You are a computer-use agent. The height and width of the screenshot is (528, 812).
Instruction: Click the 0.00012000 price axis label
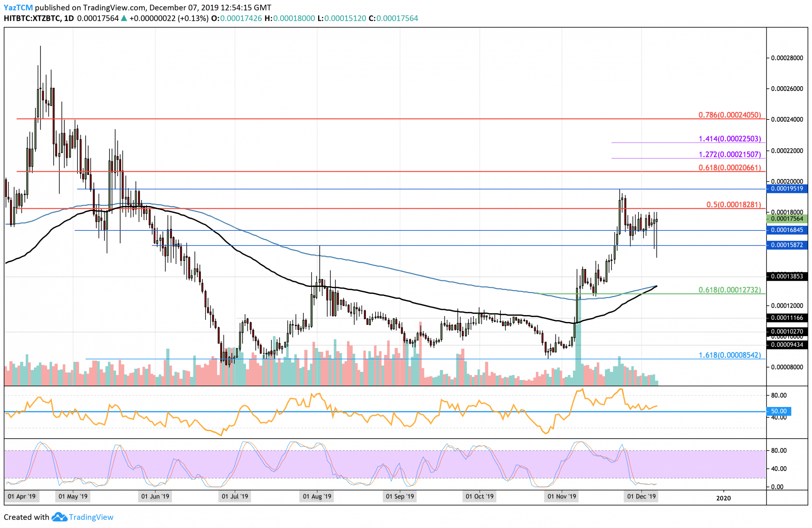point(787,306)
